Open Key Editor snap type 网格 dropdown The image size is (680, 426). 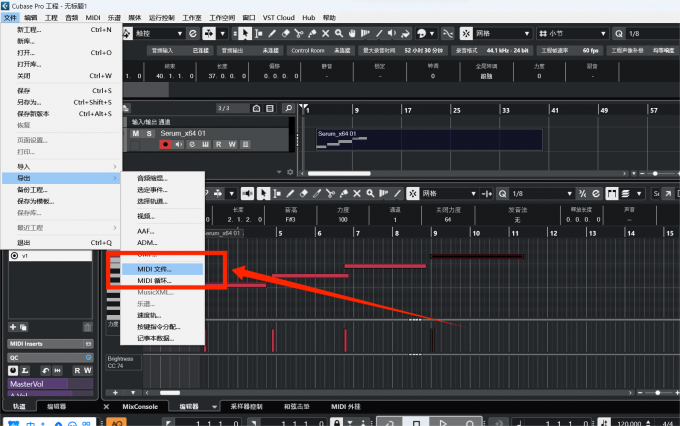[449, 193]
